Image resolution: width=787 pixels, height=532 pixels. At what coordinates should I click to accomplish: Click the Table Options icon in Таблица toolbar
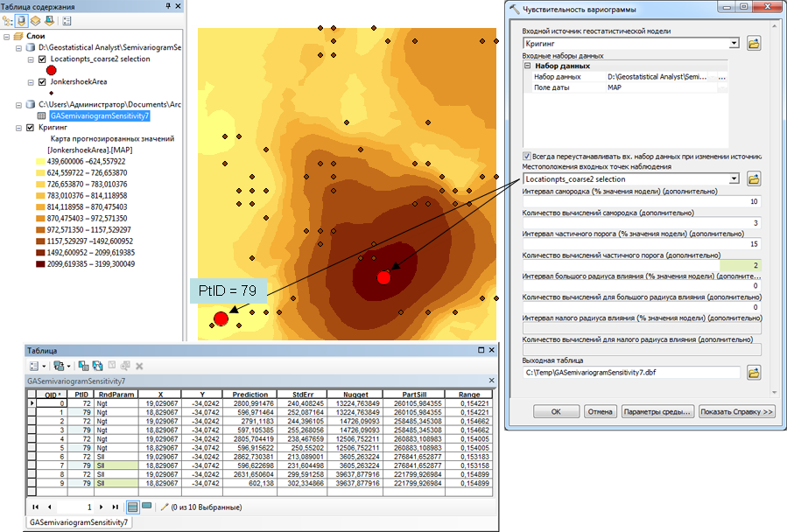(x=34, y=367)
